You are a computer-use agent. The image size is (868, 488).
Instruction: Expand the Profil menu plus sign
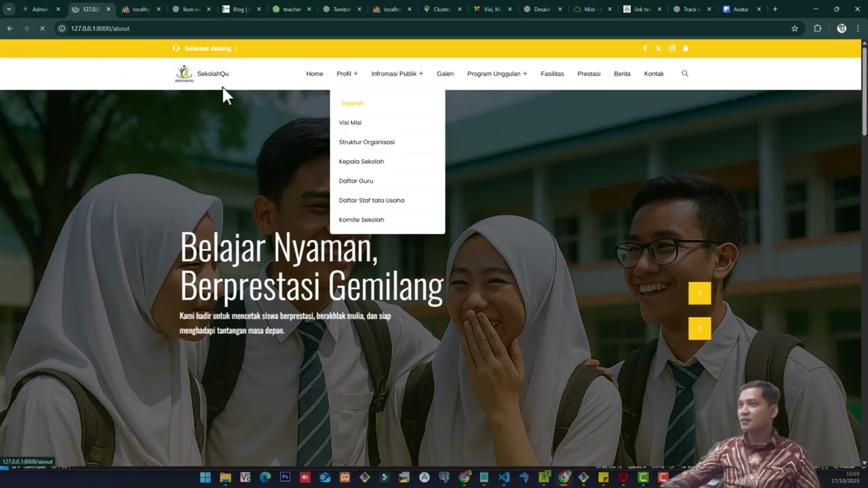[x=355, y=74]
